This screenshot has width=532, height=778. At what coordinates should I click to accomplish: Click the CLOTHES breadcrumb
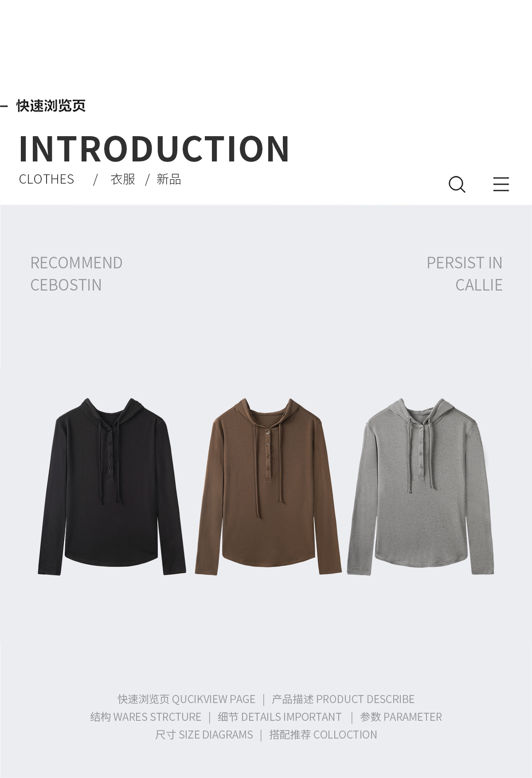click(47, 179)
